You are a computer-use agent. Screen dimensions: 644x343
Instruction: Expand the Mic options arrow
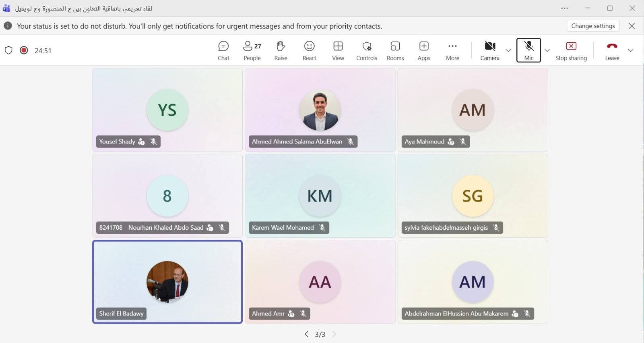point(547,50)
